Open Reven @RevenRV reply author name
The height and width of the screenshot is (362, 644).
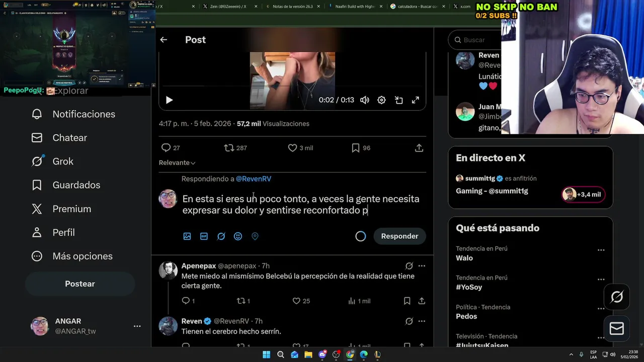192,321
